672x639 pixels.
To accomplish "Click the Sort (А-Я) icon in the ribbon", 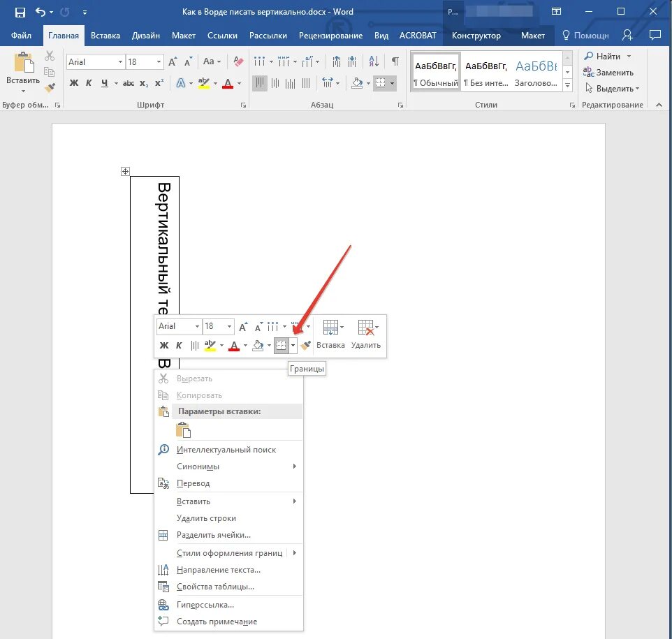I will 374,61.
